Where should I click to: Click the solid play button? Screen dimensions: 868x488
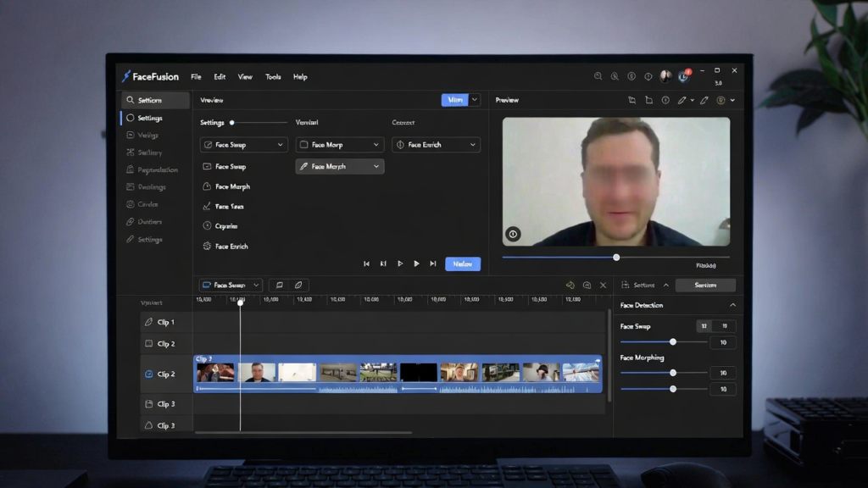(x=416, y=264)
